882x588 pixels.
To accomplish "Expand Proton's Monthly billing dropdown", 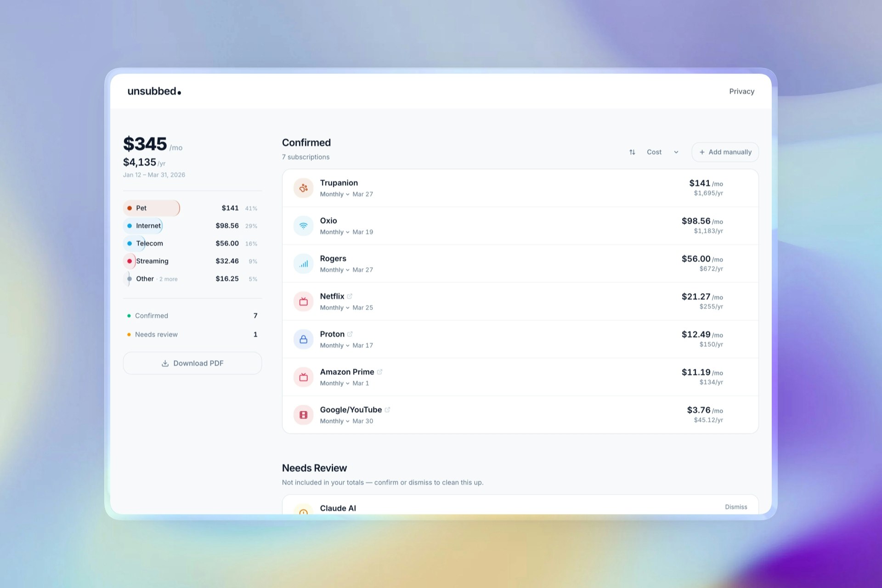I will click(334, 345).
